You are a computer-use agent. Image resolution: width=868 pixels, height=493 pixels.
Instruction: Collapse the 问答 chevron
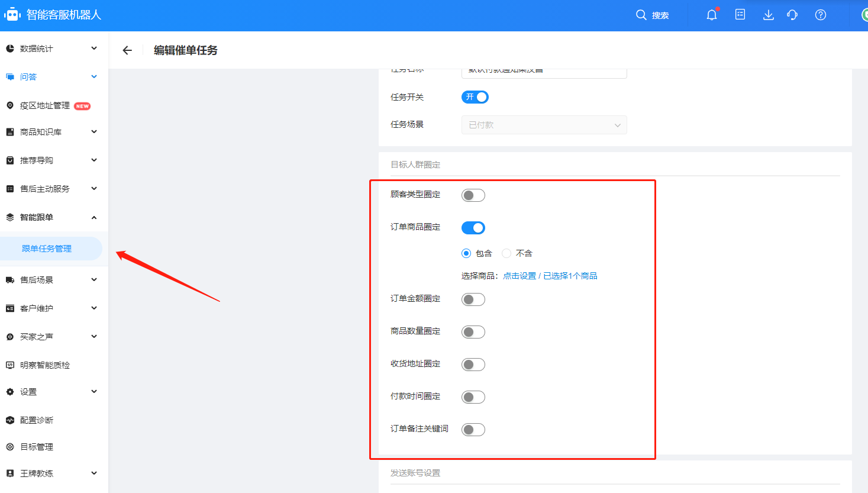pyautogui.click(x=94, y=77)
